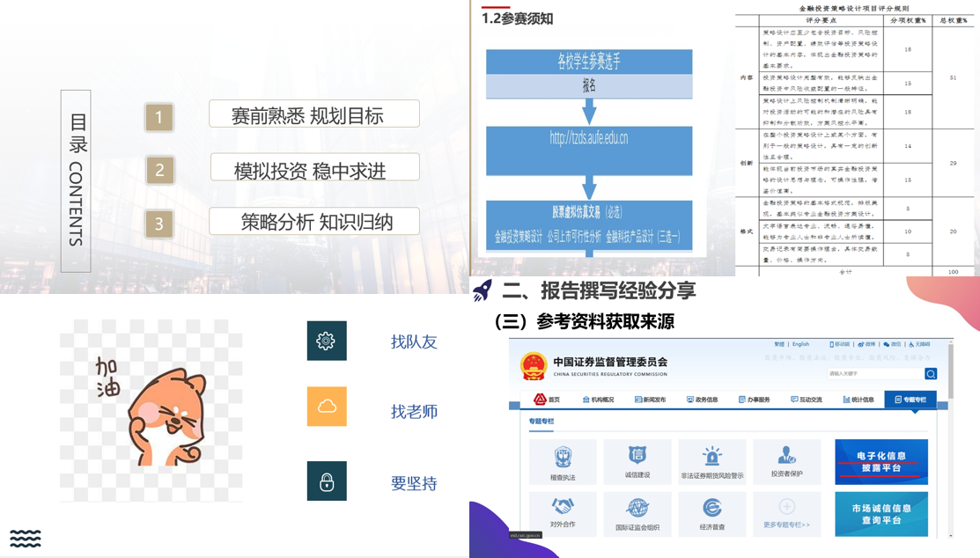This screenshot has width=980, height=558.
Task: Select the 非法证券期货风险警示 alarm icon
Action: (711, 460)
